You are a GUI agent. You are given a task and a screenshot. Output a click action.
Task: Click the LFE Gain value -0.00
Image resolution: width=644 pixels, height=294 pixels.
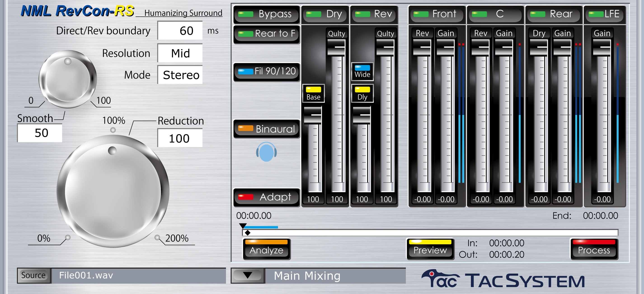(602, 199)
